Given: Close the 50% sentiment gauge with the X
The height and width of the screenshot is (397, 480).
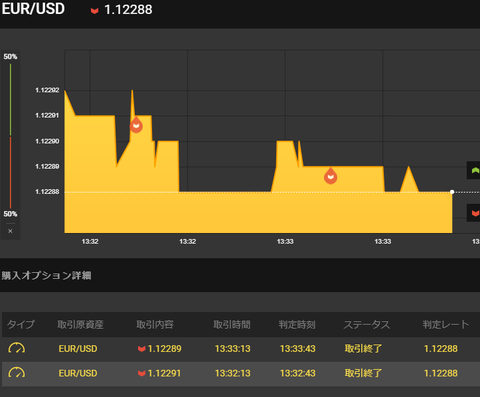Looking at the screenshot, I should click(x=10, y=231).
